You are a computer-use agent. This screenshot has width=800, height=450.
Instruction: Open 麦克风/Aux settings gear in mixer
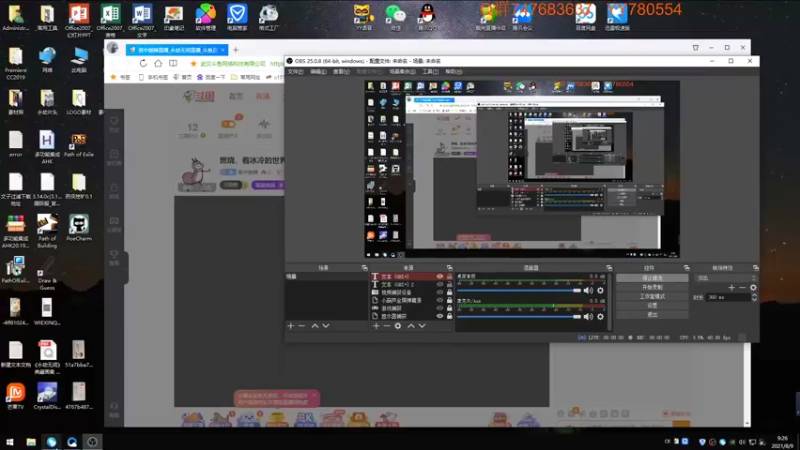(x=601, y=317)
